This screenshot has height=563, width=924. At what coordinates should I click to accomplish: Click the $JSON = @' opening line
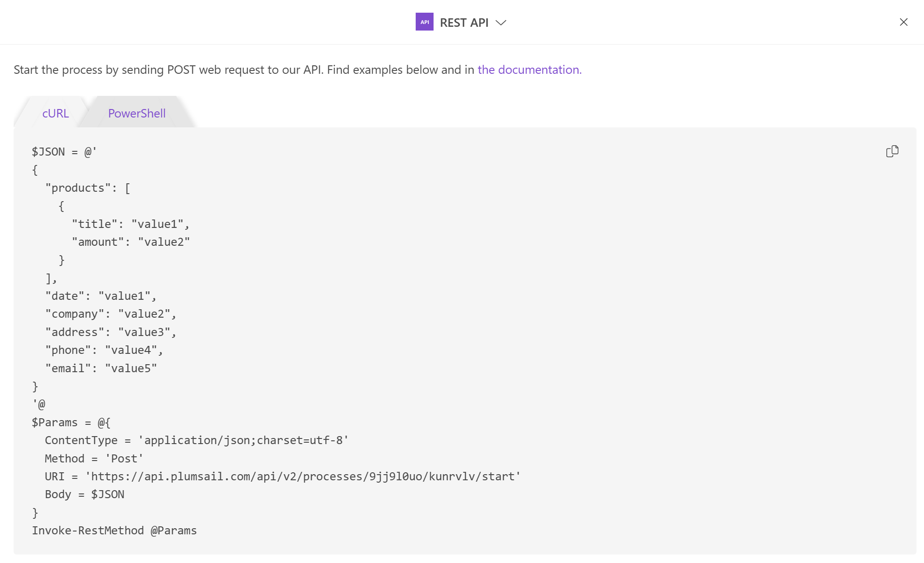[64, 152]
